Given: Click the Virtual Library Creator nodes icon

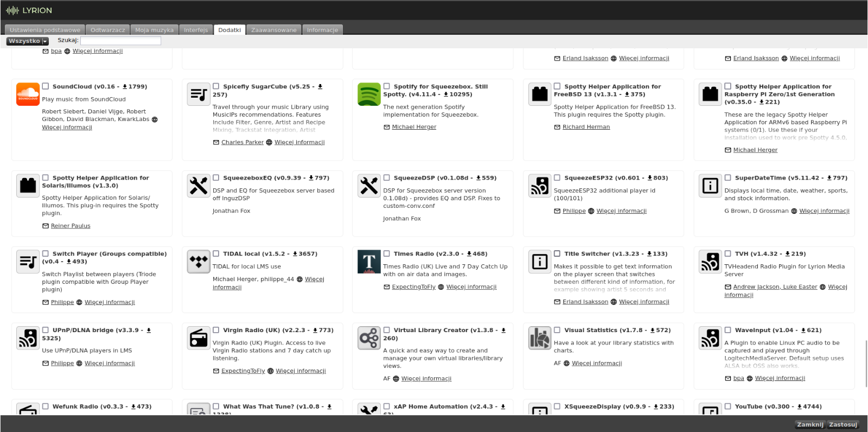Looking at the screenshot, I should click(369, 338).
